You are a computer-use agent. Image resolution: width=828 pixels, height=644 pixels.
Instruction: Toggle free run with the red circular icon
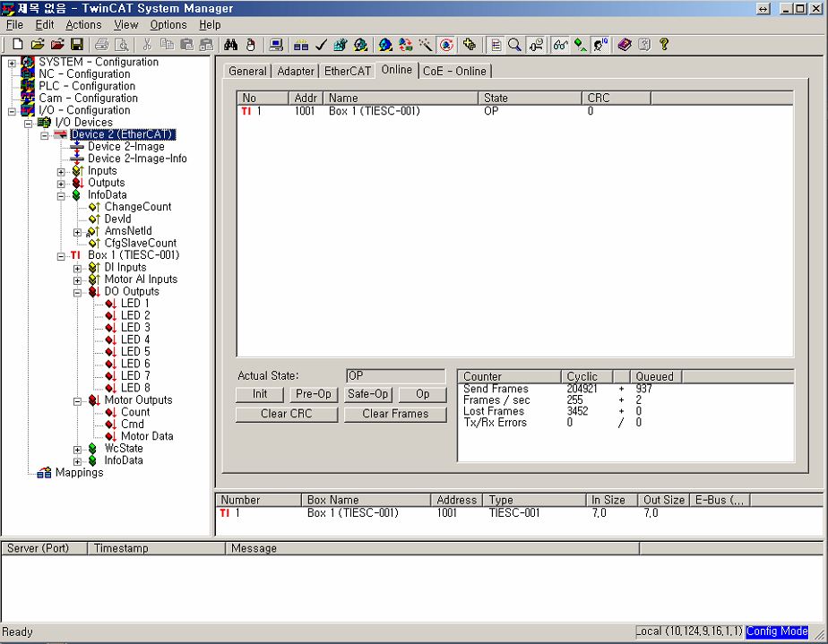pyautogui.click(x=446, y=45)
